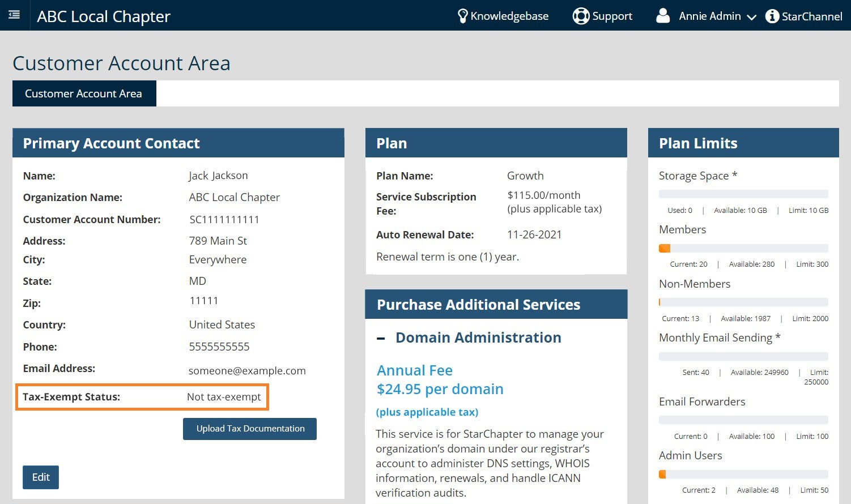Click the phone number 5555555555
The height and width of the screenshot is (504, 851).
point(219,347)
